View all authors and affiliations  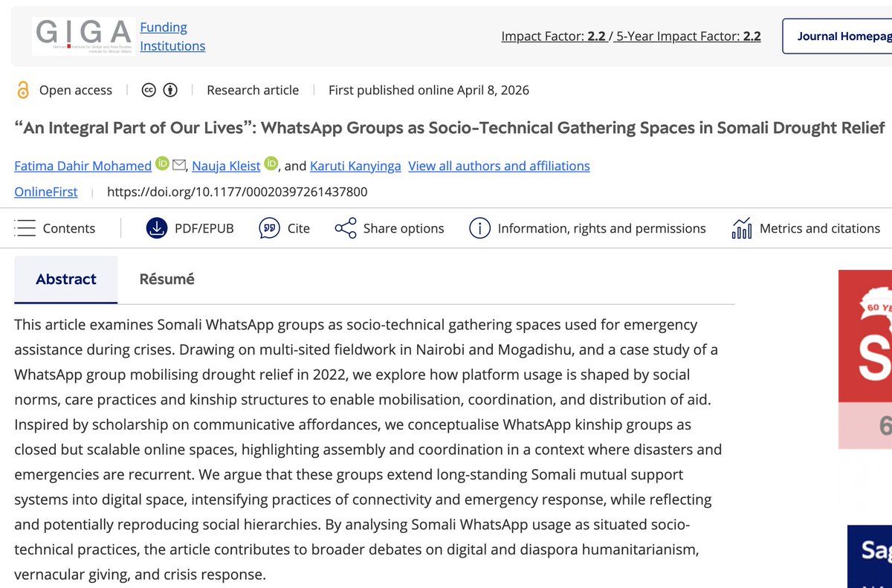click(x=499, y=166)
